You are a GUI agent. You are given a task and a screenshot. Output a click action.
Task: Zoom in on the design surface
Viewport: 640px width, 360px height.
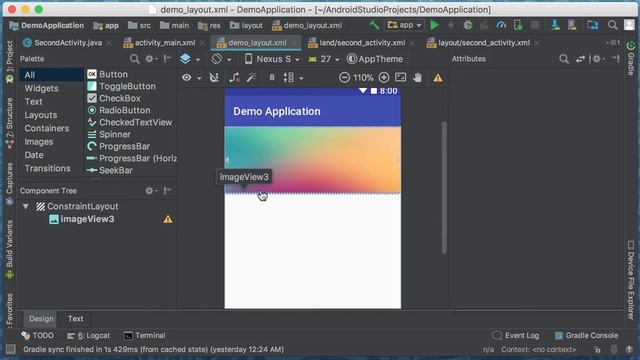click(384, 78)
